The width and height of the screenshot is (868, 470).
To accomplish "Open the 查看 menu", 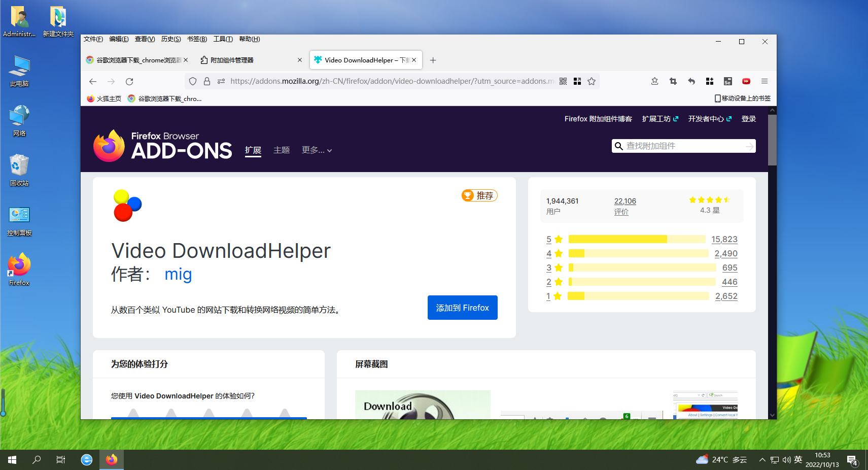I will [145, 39].
